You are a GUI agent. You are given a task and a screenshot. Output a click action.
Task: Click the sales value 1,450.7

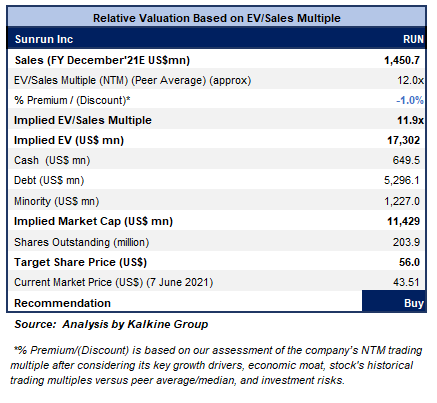pyautogui.click(x=402, y=60)
